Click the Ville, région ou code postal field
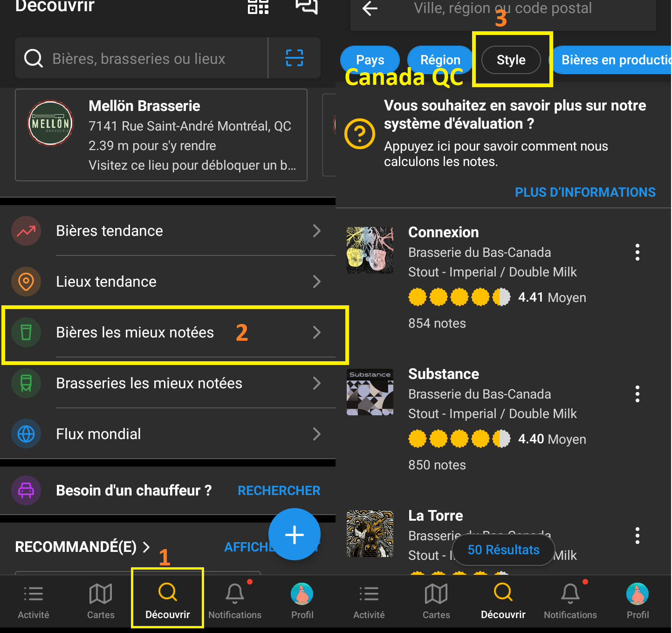Image resolution: width=672 pixels, height=633 pixels. [x=503, y=8]
